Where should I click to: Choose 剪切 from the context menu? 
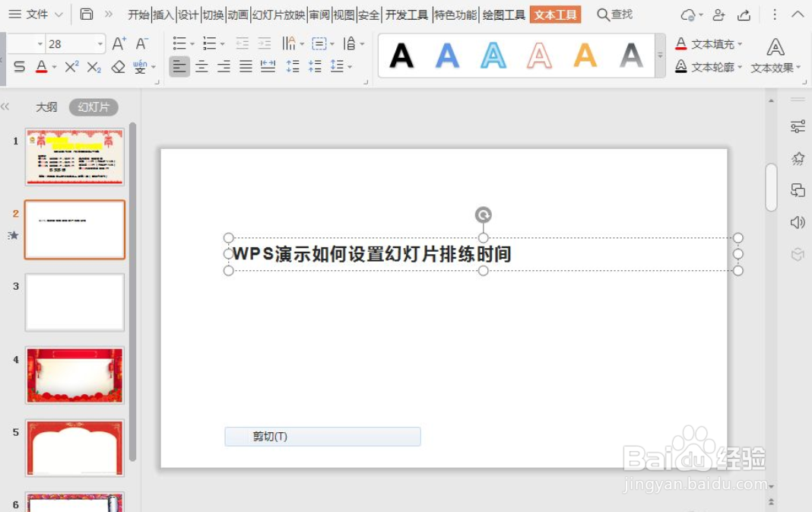[x=322, y=436]
